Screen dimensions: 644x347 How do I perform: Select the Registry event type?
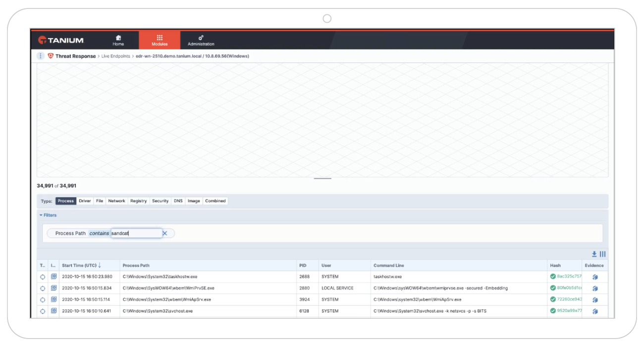pos(139,201)
